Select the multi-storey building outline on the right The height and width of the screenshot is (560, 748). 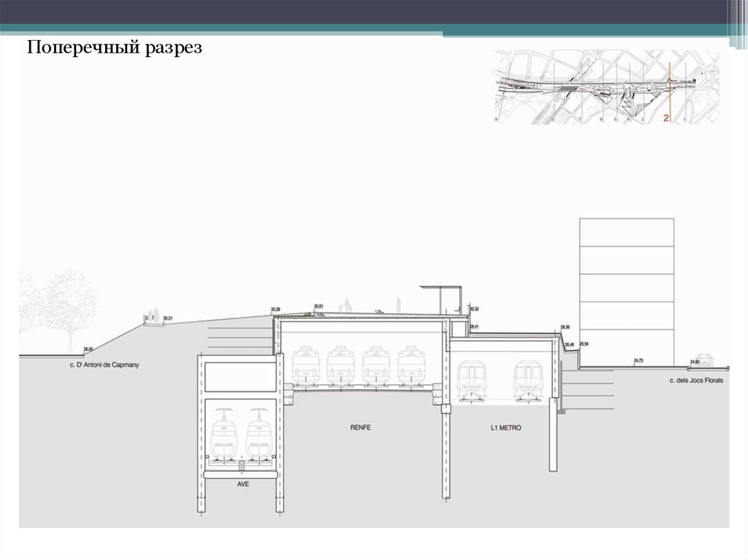[627, 292]
